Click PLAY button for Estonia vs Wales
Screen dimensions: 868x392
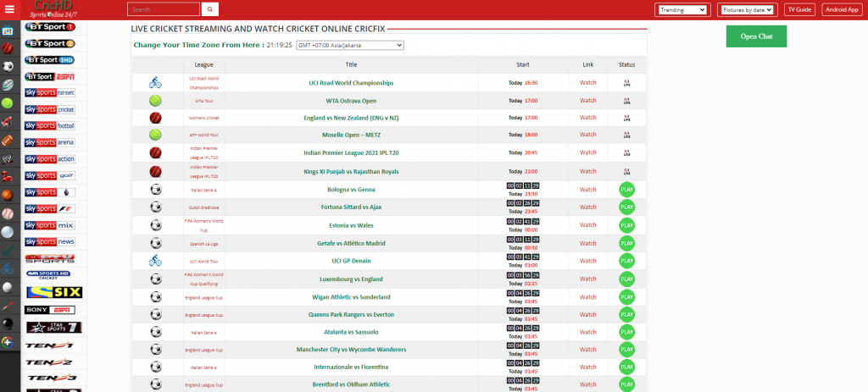[x=626, y=225]
